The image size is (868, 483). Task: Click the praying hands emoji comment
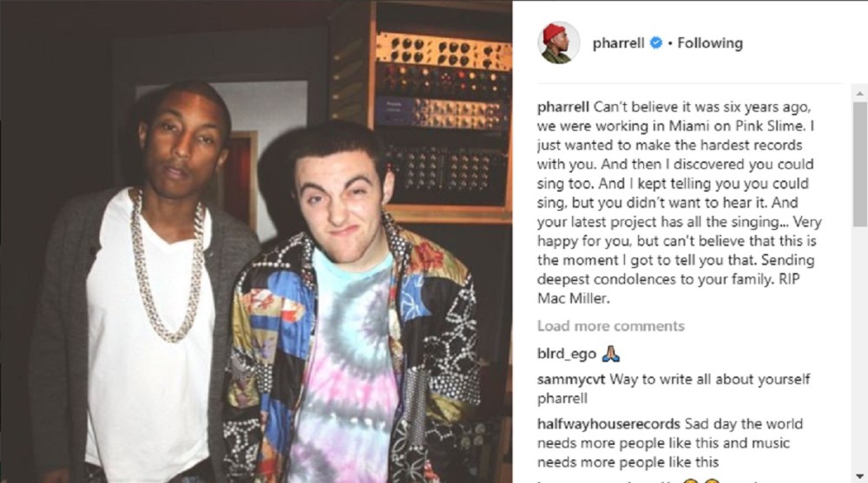point(610,354)
